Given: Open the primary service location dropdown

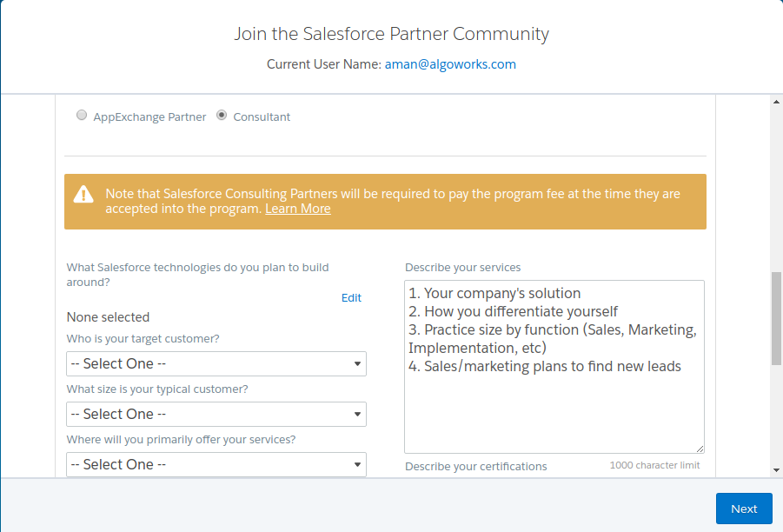Looking at the screenshot, I should [216, 464].
